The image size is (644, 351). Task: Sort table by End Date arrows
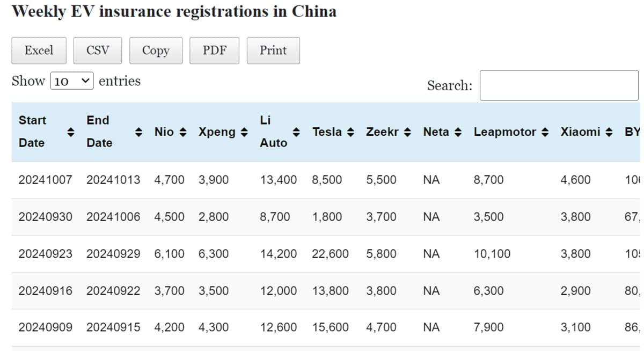tap(138, 132)
